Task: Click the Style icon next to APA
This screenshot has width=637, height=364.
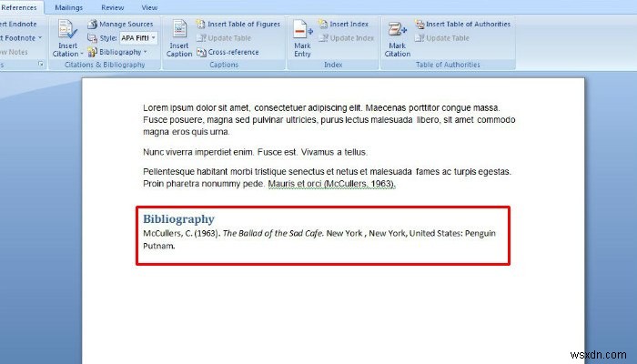Action: tap(92, 38)
